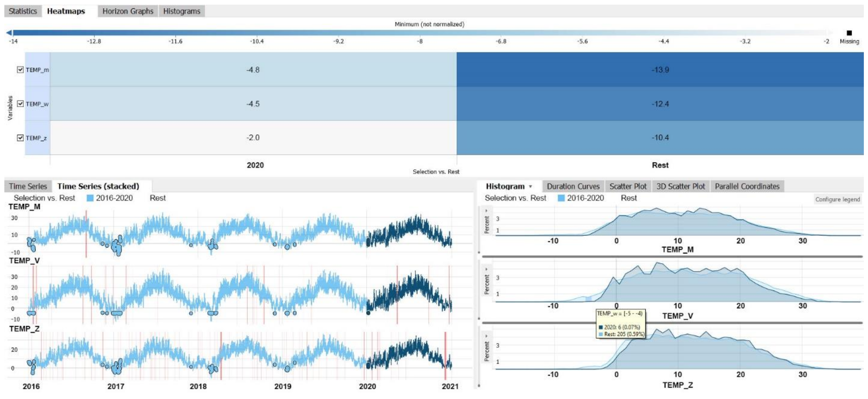Open Histogram tab dropdown arrow

click(530, 186)
